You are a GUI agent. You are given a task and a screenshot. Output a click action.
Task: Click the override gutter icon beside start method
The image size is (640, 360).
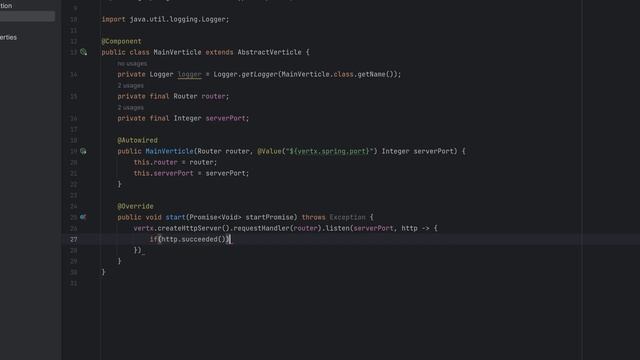83,217
